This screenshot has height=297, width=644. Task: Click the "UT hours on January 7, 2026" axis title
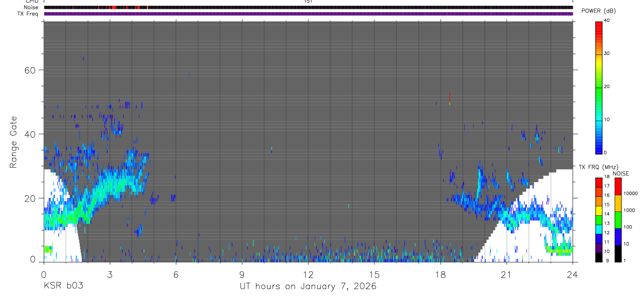point(308,287)
